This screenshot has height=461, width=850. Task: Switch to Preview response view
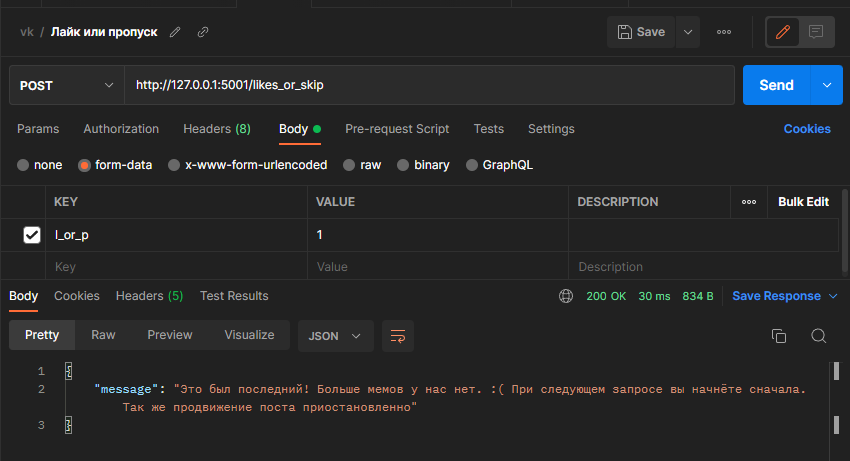[x=170, y=335]
